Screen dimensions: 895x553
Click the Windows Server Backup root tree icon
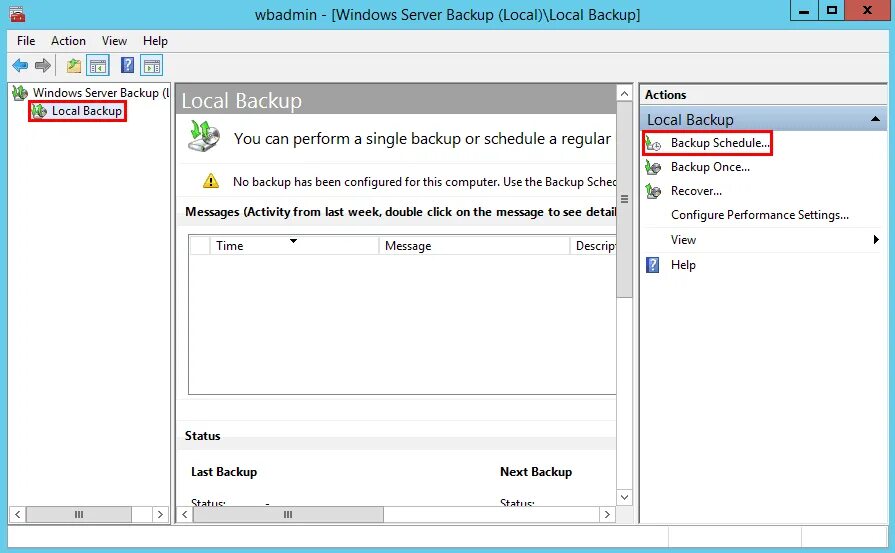20,92
